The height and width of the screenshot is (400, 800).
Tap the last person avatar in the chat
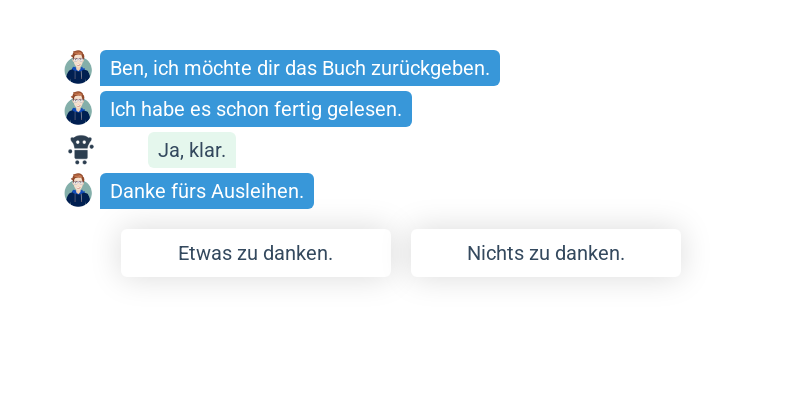pos(78,191)
